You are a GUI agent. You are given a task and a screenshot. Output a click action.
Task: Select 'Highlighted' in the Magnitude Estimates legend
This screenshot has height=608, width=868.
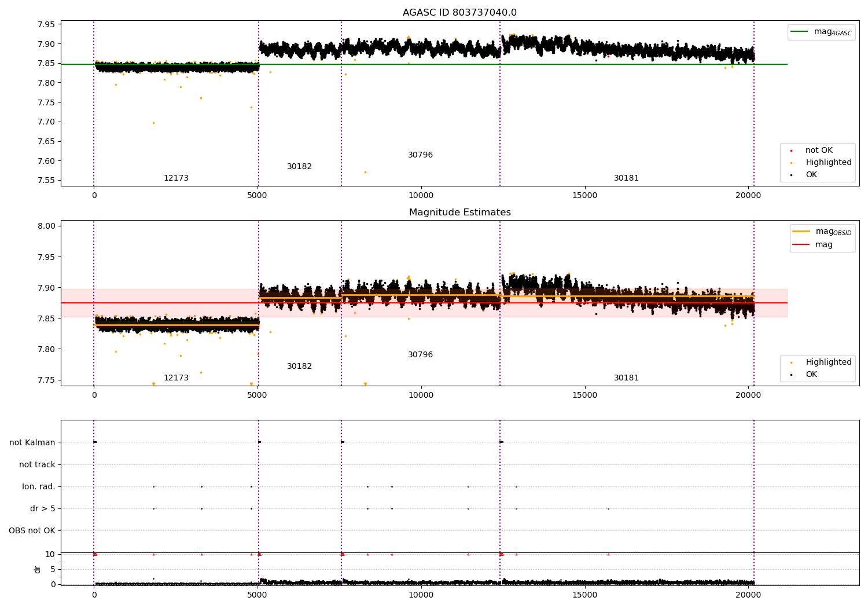[x=821, y=362]
